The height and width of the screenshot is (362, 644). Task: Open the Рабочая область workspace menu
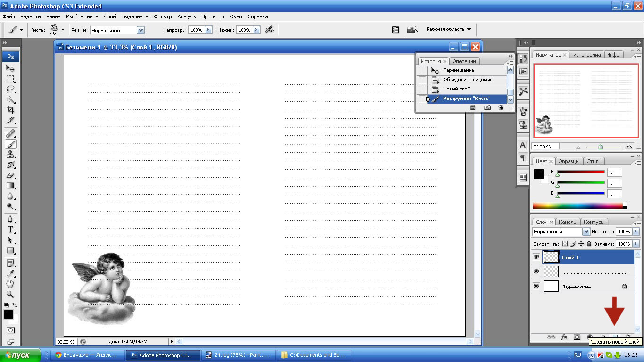[449, 29]
